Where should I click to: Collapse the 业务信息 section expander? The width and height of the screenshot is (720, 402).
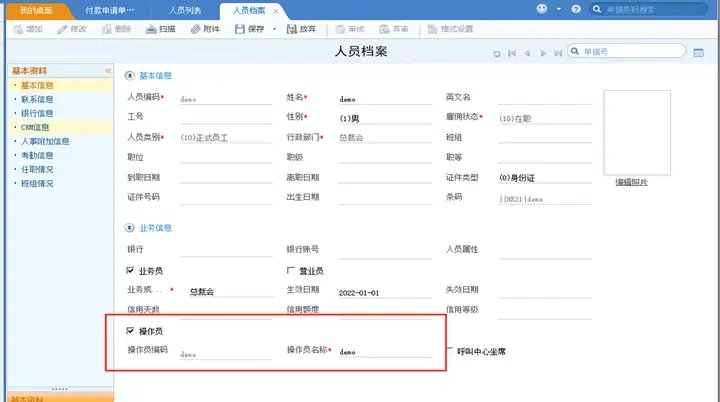point(129,228)
